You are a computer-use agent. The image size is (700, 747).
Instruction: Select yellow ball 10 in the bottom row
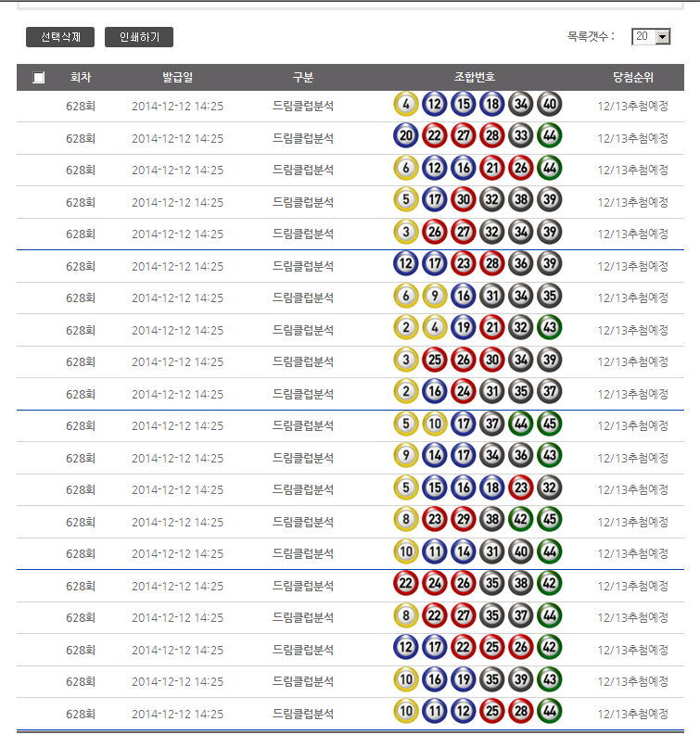[x=406, y=713]
